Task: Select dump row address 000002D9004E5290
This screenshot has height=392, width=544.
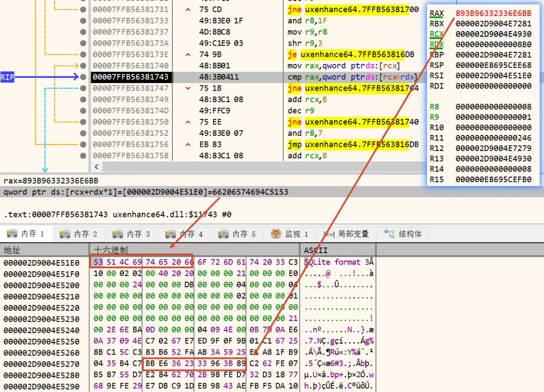Action: (41, 386)
